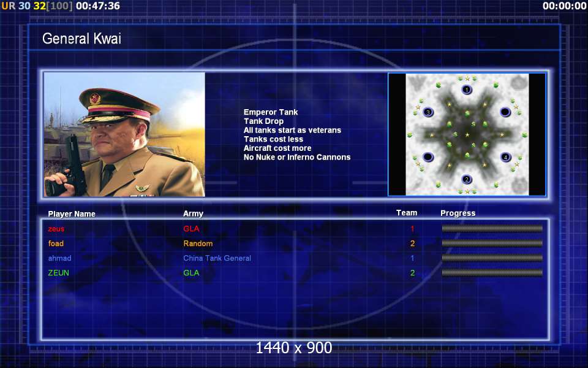Click team number in ahmad's row
This screenshot has height=368, width=588.
(x=412, y=258)
